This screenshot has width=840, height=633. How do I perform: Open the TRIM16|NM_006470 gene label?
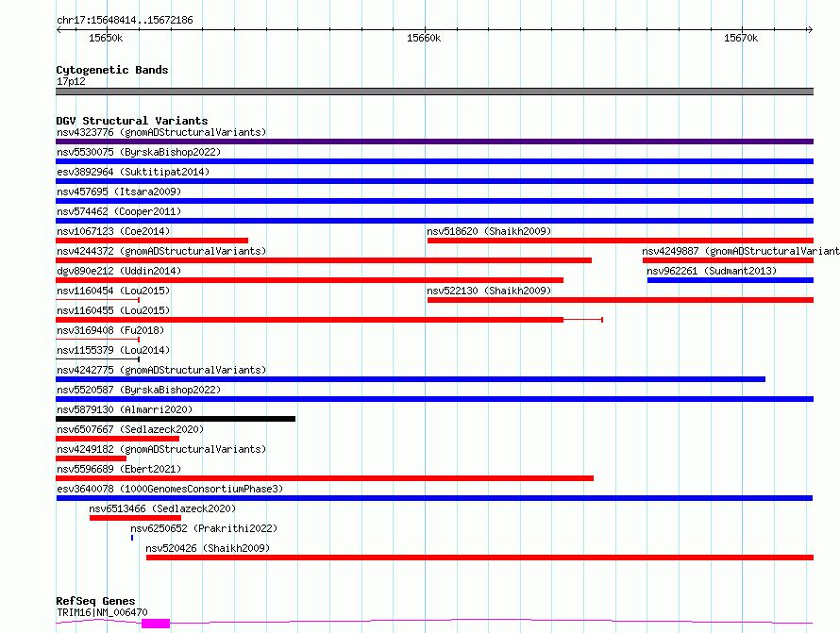click(x=102, y=612)
